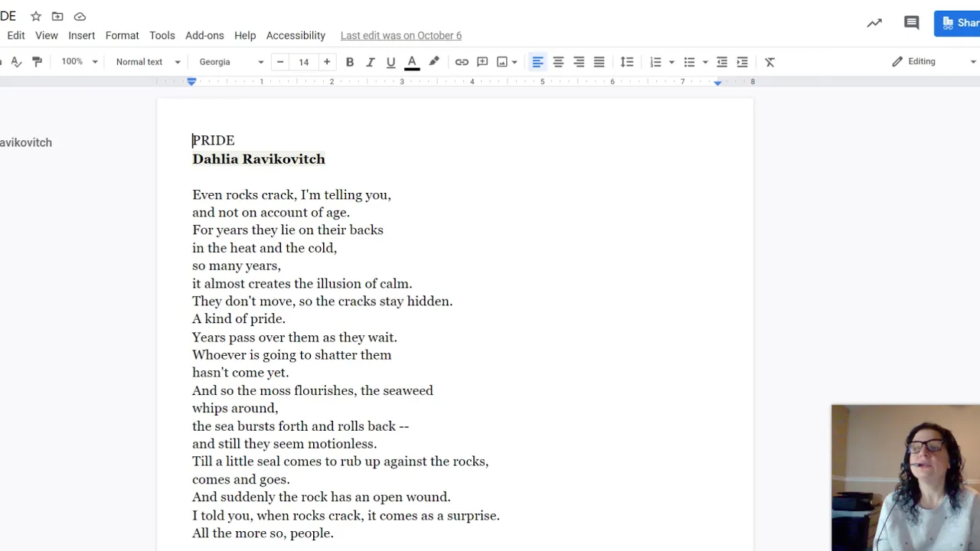980x551 pixels.
Task: Select center alignment
Action: 558,62
